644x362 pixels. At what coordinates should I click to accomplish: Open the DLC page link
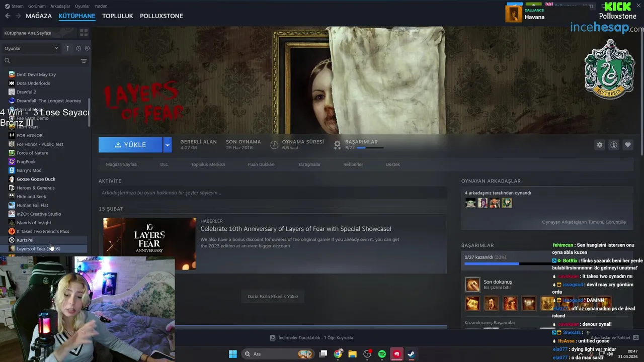pos(165,164)
